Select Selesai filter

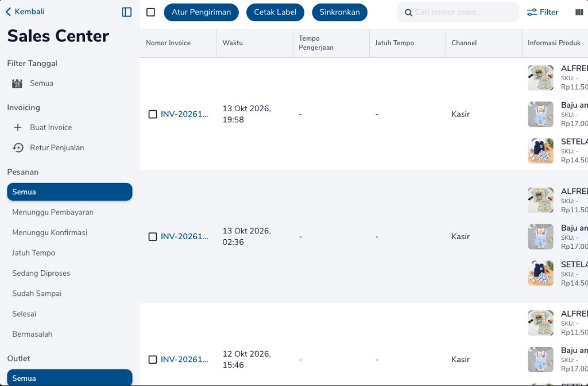pos(24,314)
